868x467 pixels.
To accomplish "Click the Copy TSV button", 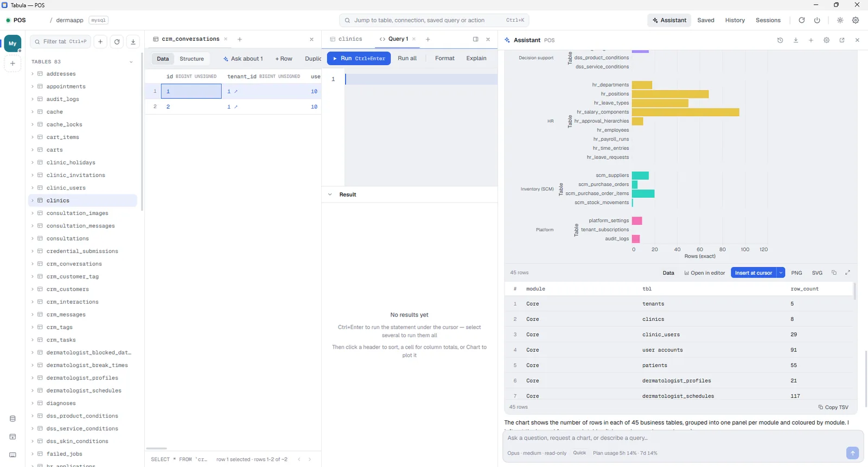I will click(833, 407).
